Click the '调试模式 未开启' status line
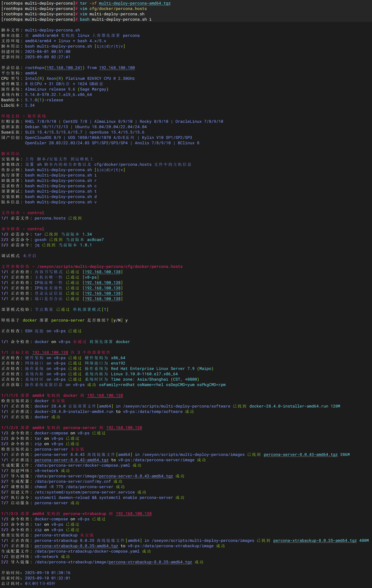 pos(19,256)
